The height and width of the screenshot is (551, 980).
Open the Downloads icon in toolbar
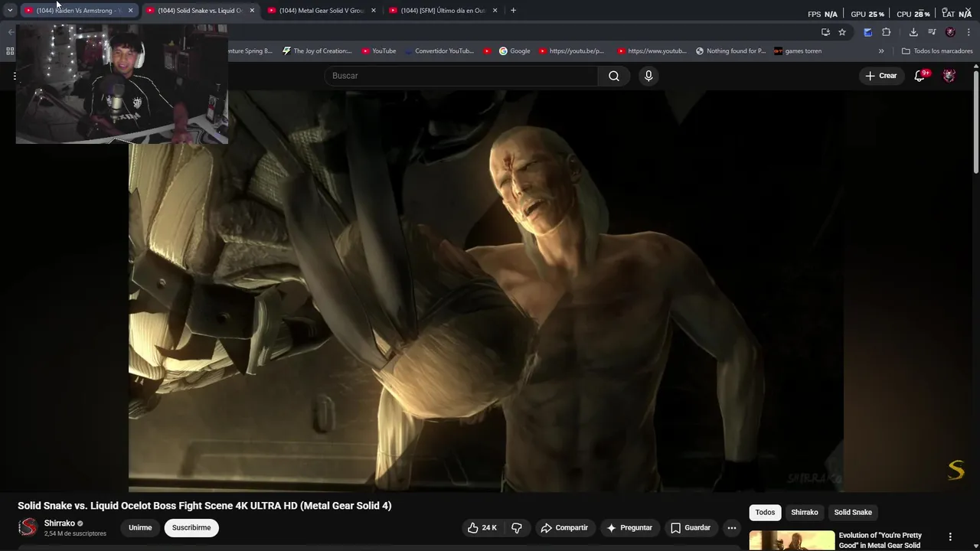point(913,32)
